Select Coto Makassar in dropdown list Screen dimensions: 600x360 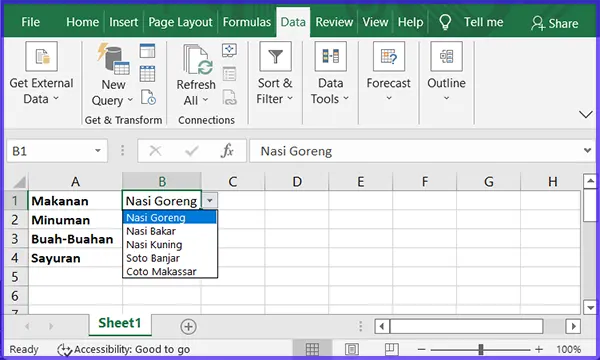point(170,271)
